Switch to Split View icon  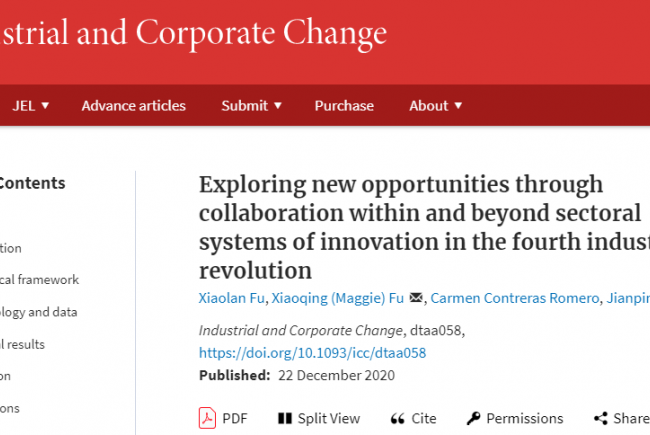point(285,419)
